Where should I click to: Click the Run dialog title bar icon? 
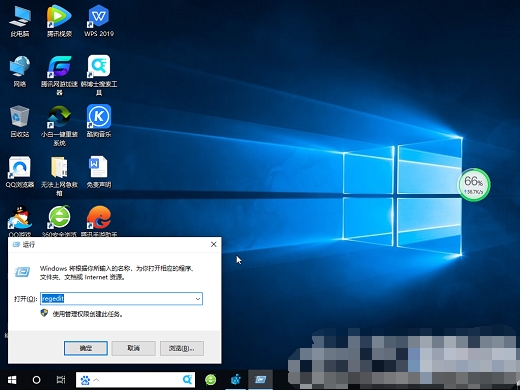[16, 245]
